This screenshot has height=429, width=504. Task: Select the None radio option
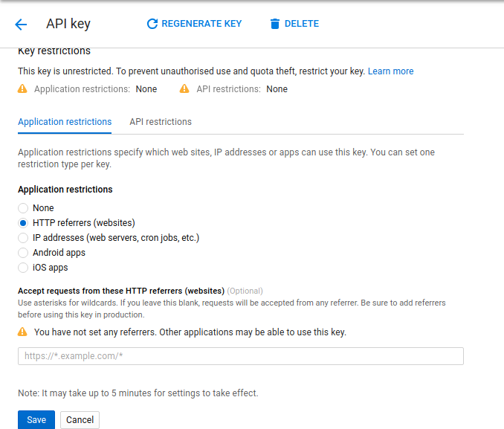coord(23,208)
